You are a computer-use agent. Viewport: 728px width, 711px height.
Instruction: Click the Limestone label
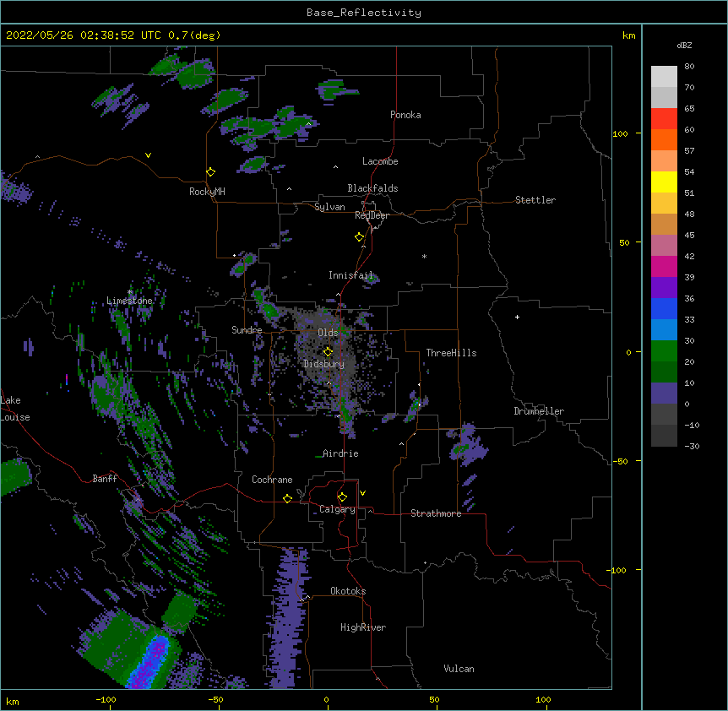(x=129, y=301)
